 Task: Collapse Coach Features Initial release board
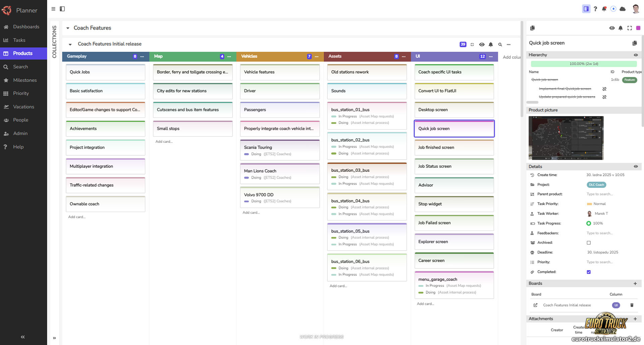[70, 44]
